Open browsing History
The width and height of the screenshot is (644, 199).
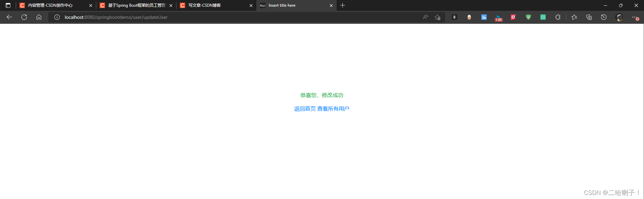pos(604,17)
